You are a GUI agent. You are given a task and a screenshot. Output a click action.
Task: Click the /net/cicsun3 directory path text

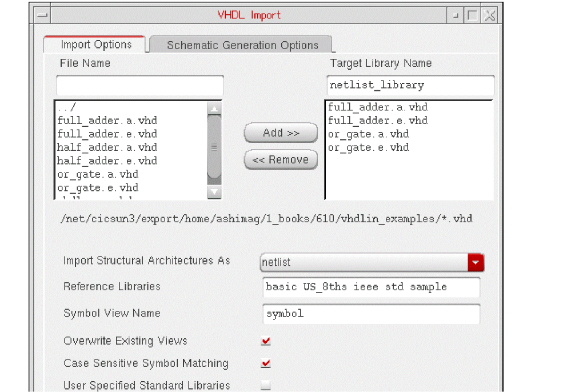[266, 219]
